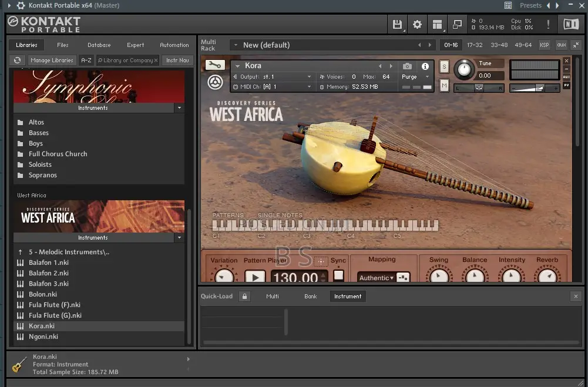Viewport: 588px width, 387px height.
Task: Click the panic exclamation mark icon
Action: pos(548,25)
